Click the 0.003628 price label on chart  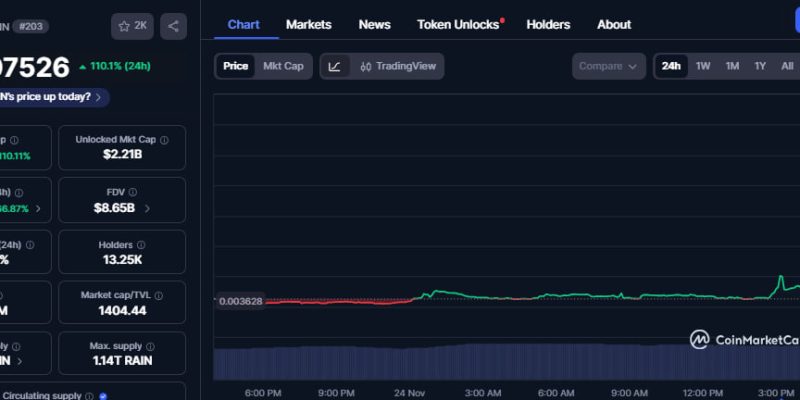pyautogui.click(x=240, y=301)
